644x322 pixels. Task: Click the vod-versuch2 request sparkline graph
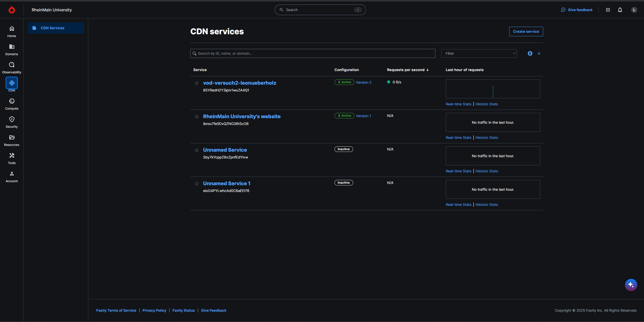[493, 89]
